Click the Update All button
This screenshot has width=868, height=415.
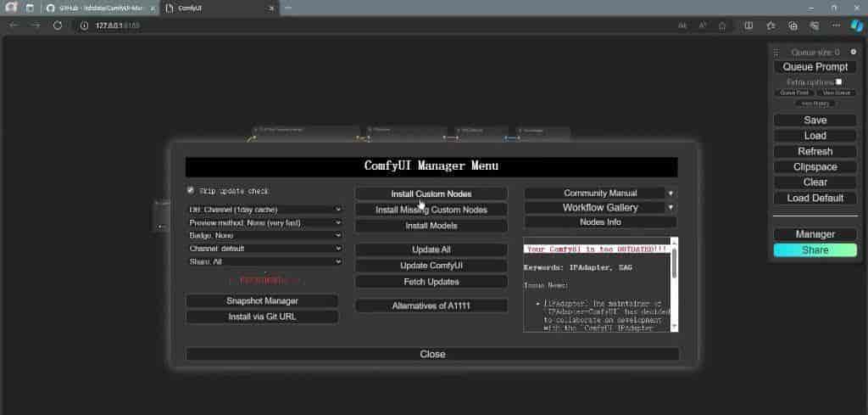pyautogui.click(x=431, y=250)
